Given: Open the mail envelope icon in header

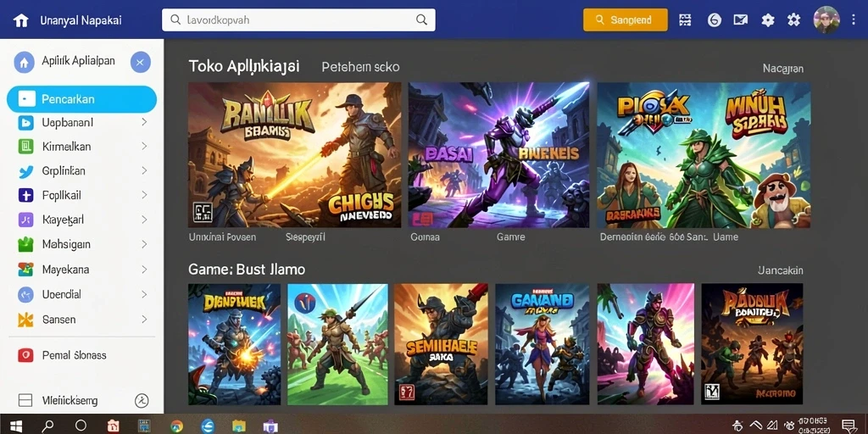Looking at the screenshot, I should 741,20.
